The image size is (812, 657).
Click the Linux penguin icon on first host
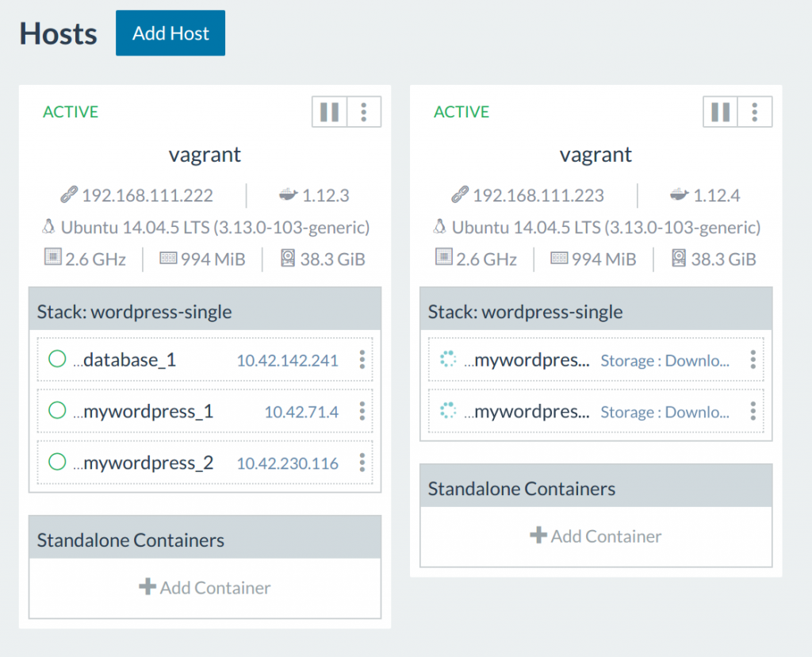click(x=48, y=228)
